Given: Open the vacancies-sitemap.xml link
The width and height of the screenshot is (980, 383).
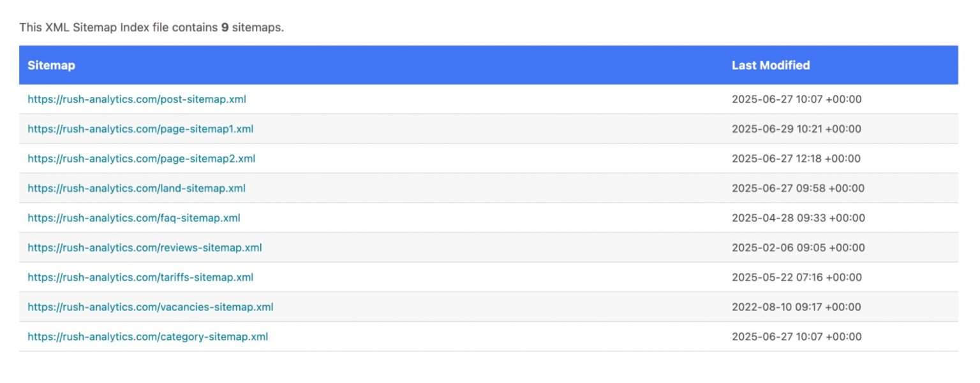Looking at the screenshot, I should tap(151, 307).
